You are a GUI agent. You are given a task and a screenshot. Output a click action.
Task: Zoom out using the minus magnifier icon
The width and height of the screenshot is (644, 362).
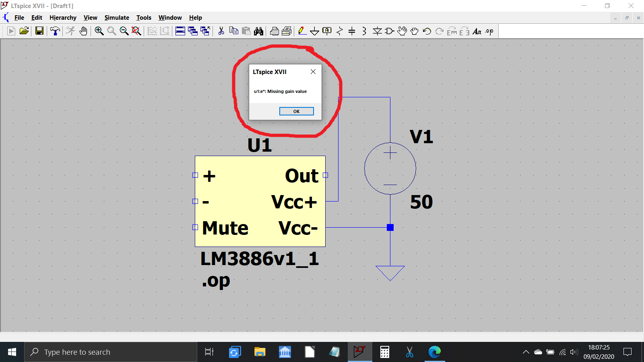pos(124,31)
